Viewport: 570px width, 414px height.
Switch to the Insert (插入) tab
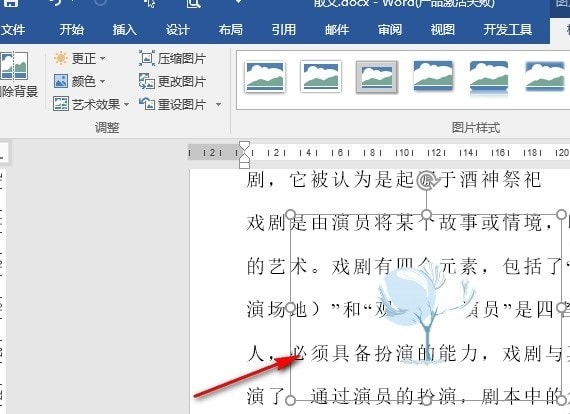tap(124, 29)
